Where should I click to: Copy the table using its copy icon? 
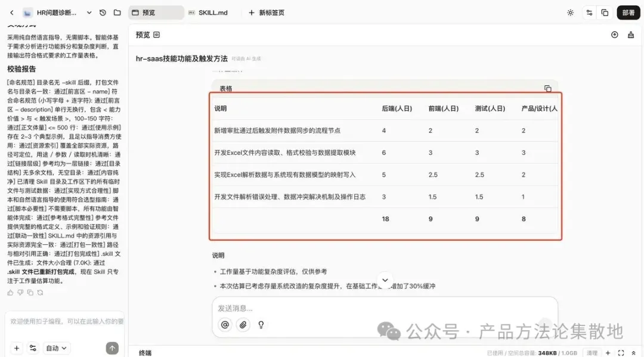tap(548, 88)
